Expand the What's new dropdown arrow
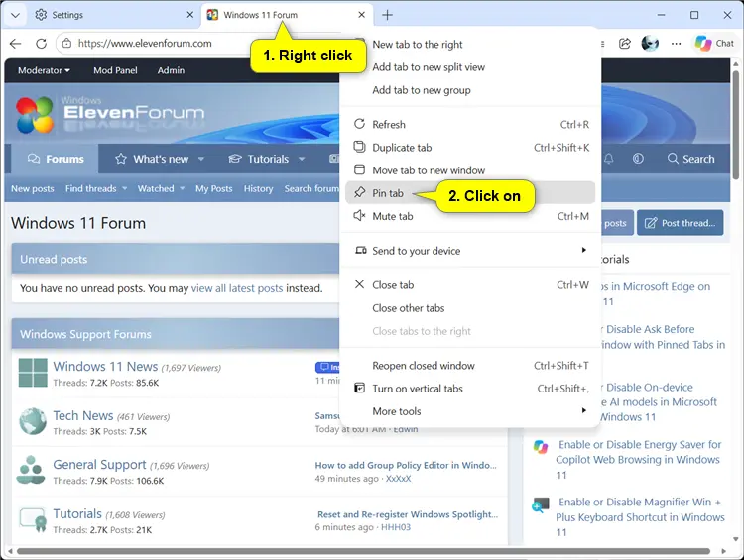The image size is (744, 560). tap(201, 159)
